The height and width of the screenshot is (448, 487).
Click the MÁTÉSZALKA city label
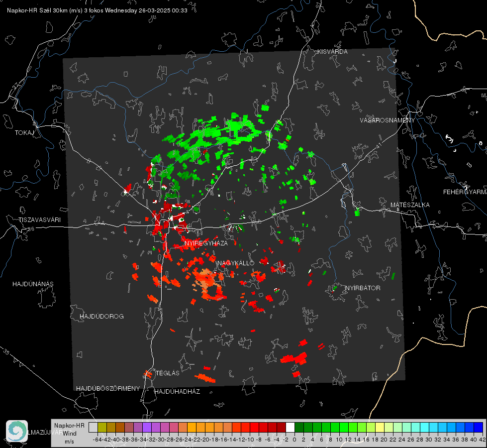coord(410,205)
